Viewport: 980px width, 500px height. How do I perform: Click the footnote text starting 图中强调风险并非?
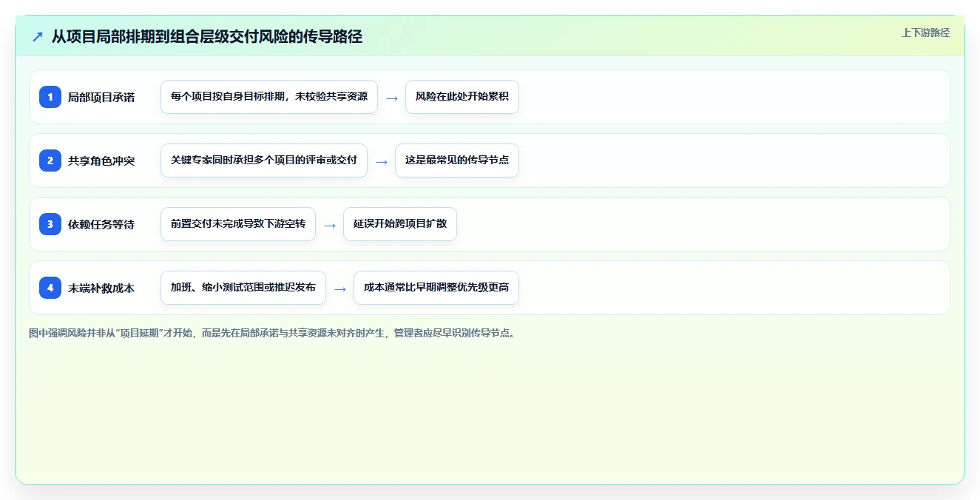click(x=271, y=334)
